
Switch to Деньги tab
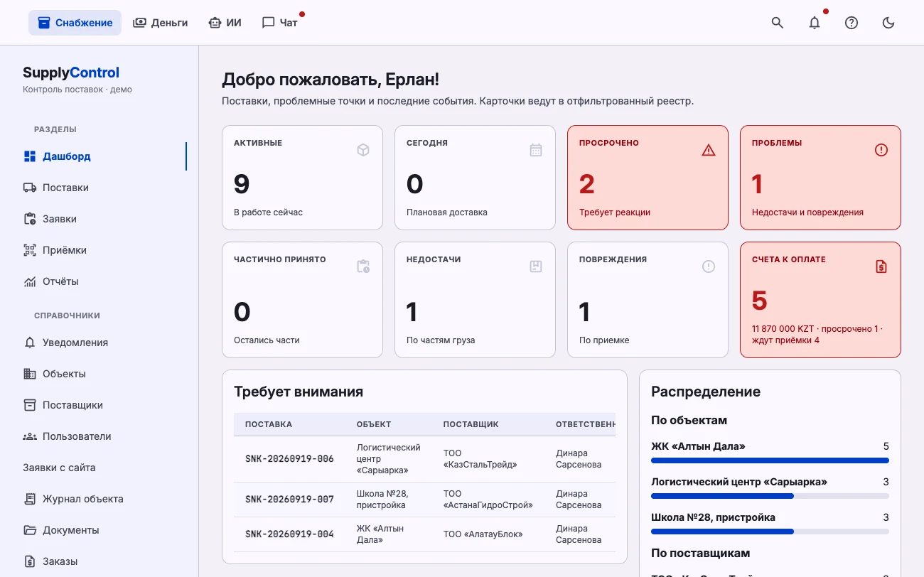(x=161, y=23)
